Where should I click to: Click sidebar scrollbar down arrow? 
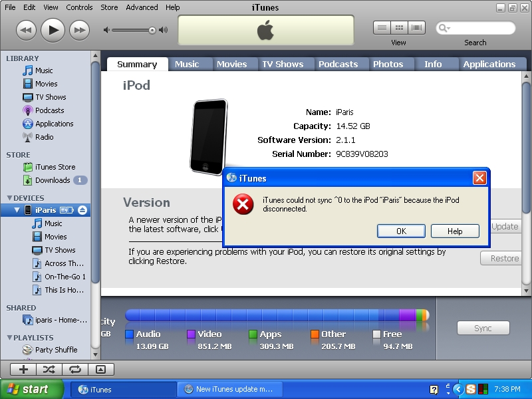(x=95, y=355)
